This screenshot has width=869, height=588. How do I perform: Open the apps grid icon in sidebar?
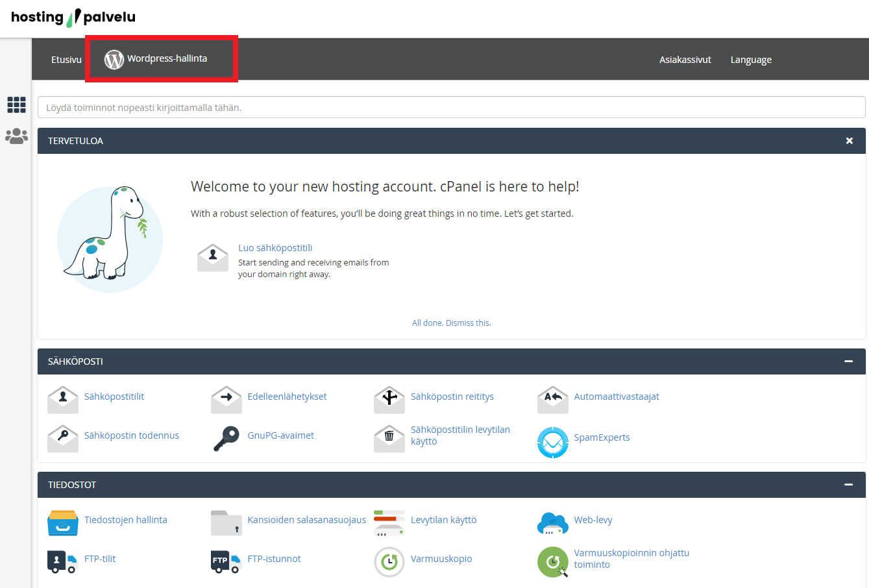[16, 104]
